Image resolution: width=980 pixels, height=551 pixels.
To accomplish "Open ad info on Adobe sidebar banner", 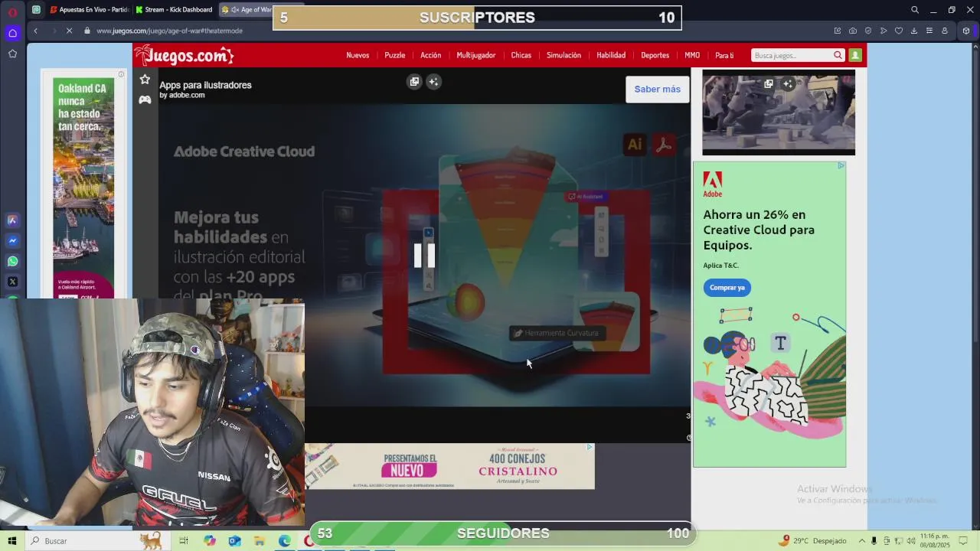I will [841, 165].
